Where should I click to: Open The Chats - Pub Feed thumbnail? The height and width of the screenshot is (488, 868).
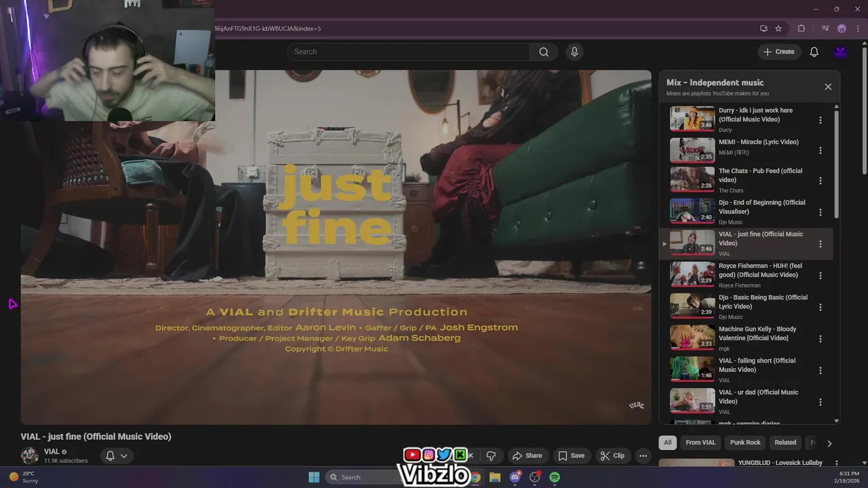pos(692,180)
